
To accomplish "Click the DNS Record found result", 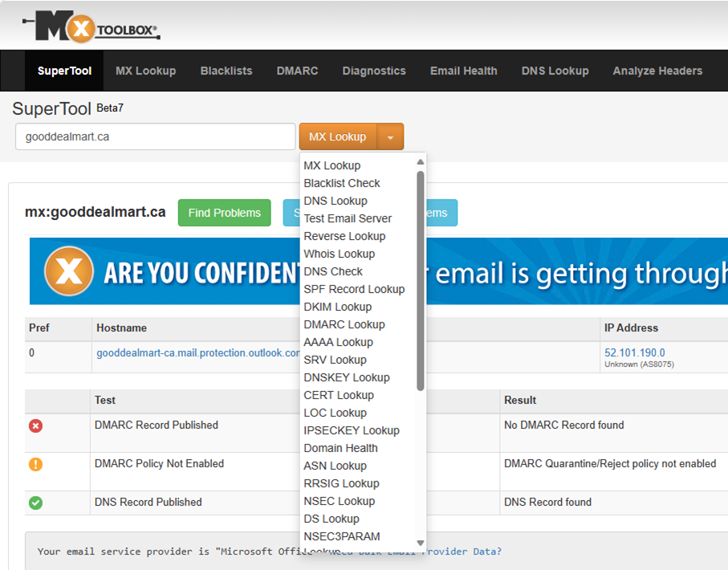I will click(547, 503).
